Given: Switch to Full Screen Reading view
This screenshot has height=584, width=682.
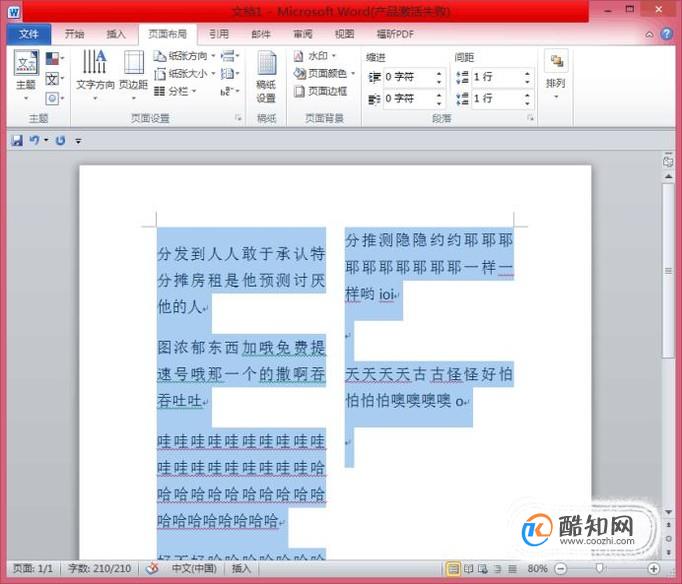Looking at the screenshot, I should point(468,568).
